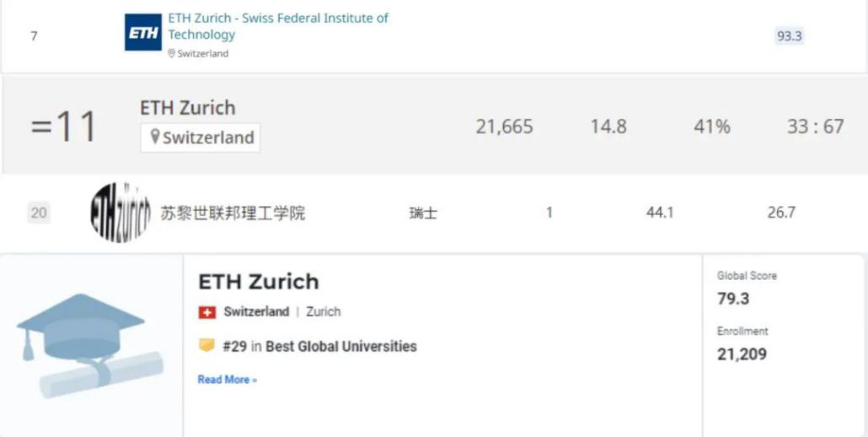Select the 21,665 student count value
868x437 pixels.
504,127
